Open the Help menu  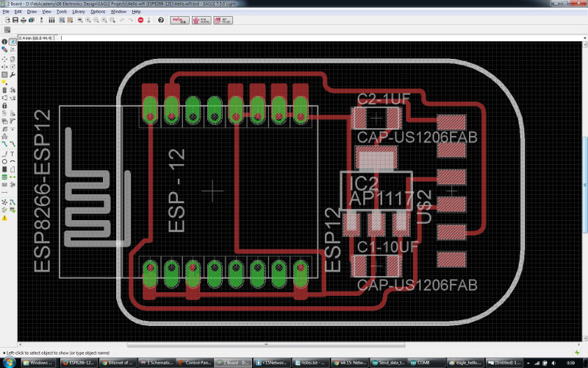pyautogui.click(x=136, y=12)
